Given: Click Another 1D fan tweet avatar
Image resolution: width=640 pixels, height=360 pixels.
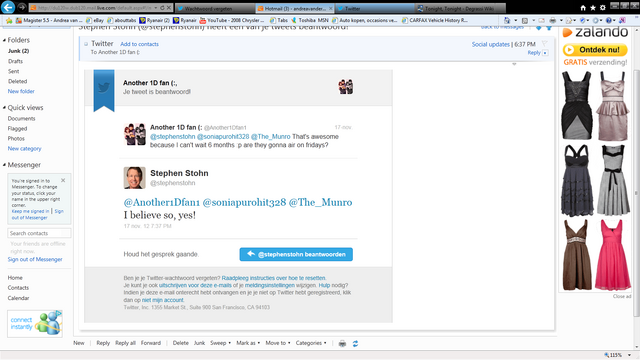Looking at the screenshot, I should (x=135, y=134).
